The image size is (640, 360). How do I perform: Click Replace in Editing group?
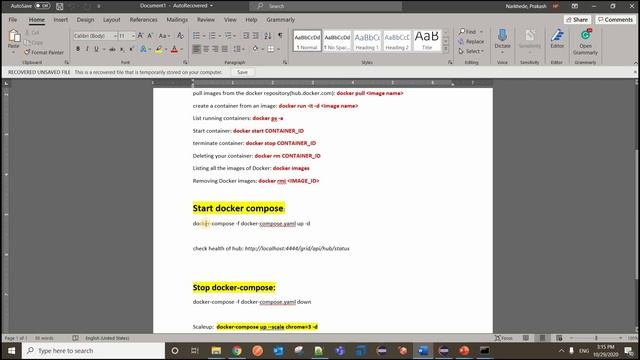pyautogui.click(x=471, y=41)
